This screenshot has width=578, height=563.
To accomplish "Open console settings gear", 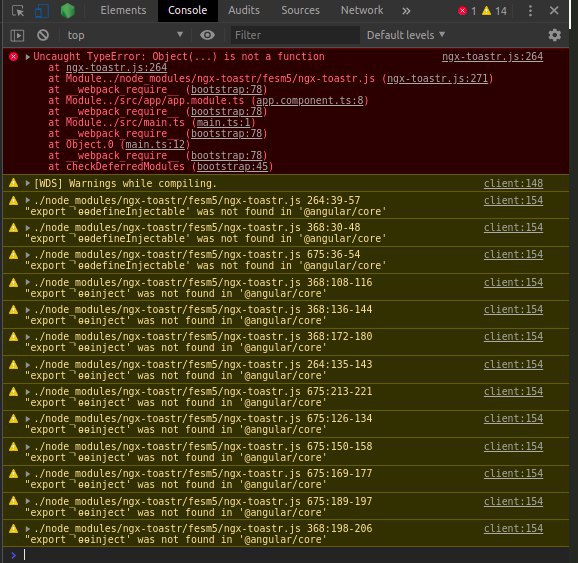I will point(555,35).
